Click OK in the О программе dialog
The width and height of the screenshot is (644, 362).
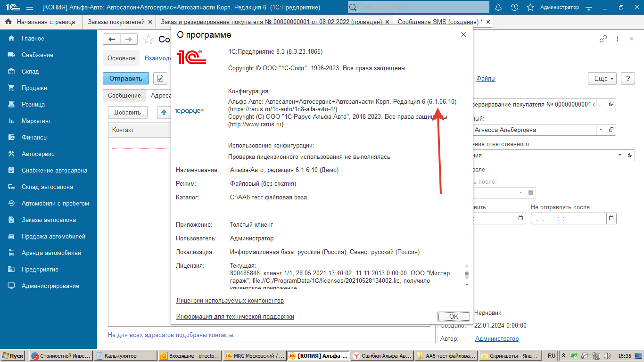(454, 316)
